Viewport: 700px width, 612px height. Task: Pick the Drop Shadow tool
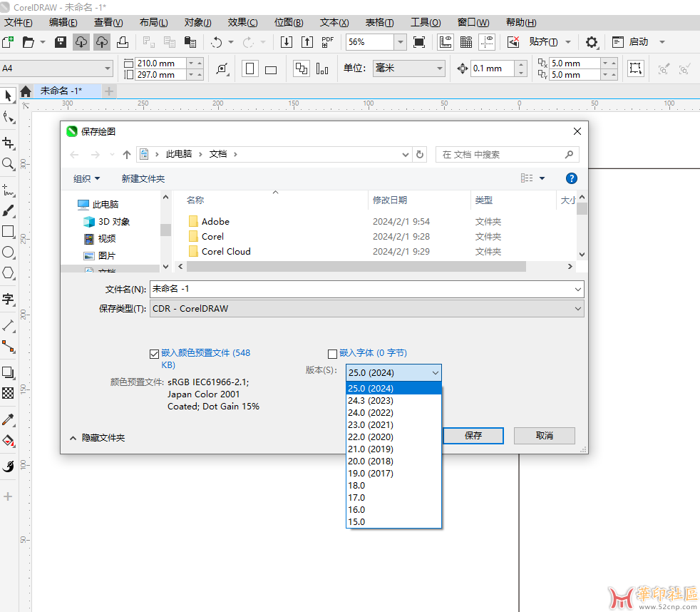pos(8,372)
